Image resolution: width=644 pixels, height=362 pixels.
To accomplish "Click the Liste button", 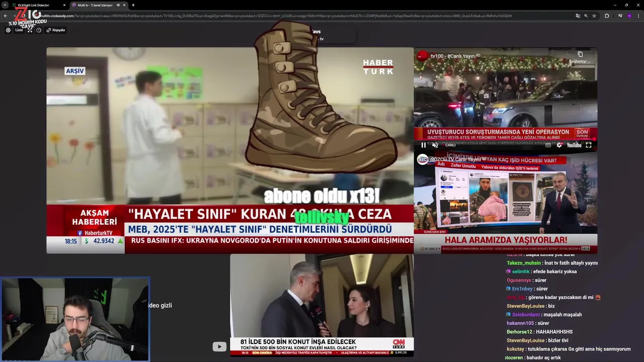I will (19, 30).
